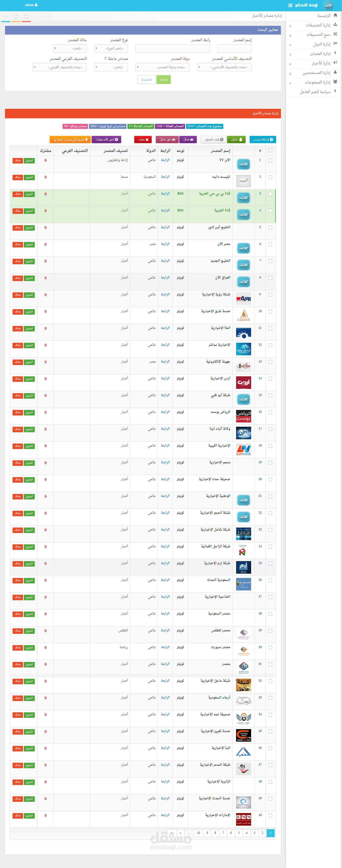342x868 pixels.
Task: Click the ENN logo of الإمارات الإخبارية
Action: (x=243, y=819)
